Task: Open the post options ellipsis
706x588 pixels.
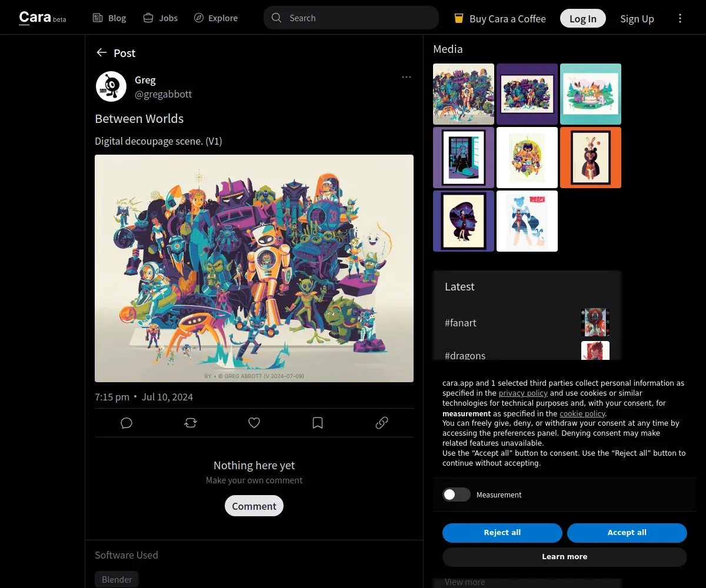Action: (407, 77)
